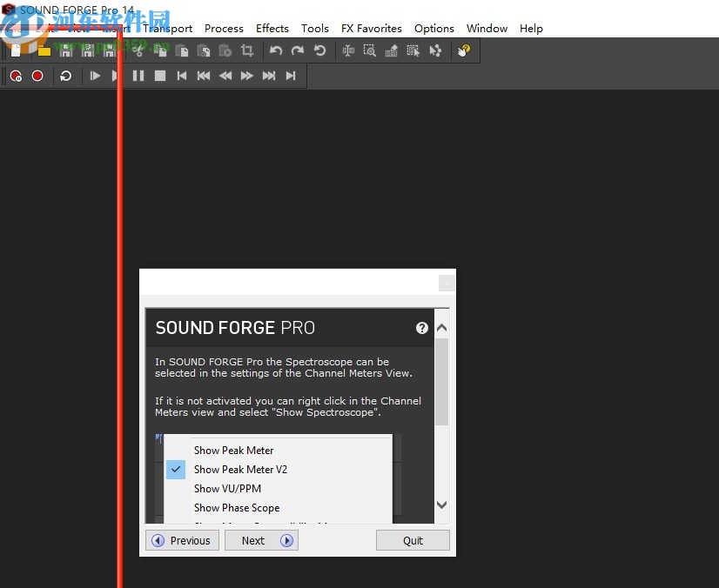Select the Magnify tool icon

tap(370, 50)
